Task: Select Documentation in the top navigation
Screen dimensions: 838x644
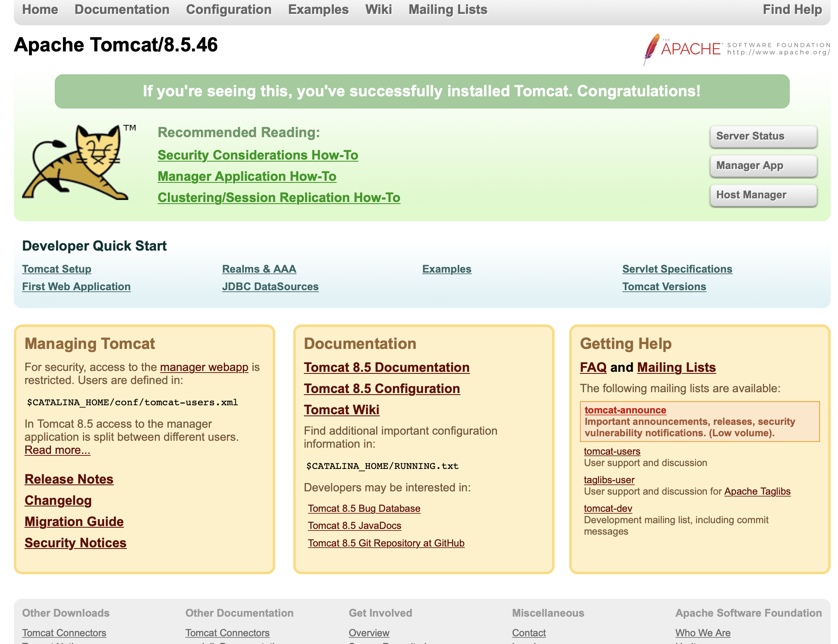Action: point(122,10)
